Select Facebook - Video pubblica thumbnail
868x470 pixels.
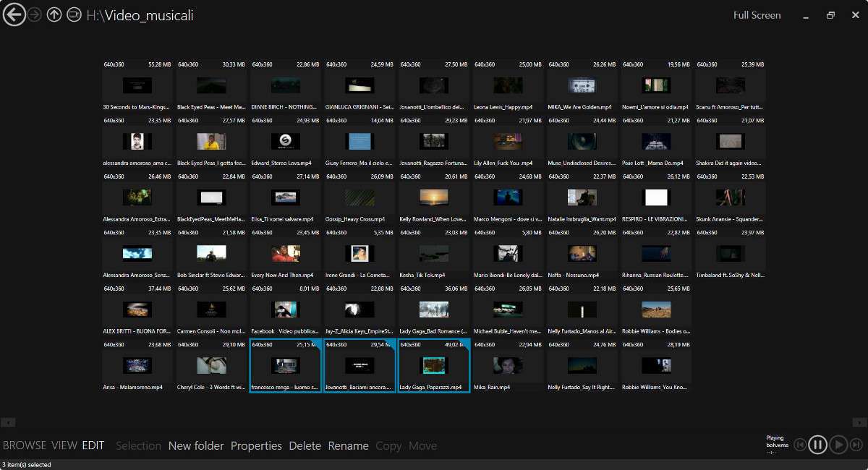[x=286, y=309]
